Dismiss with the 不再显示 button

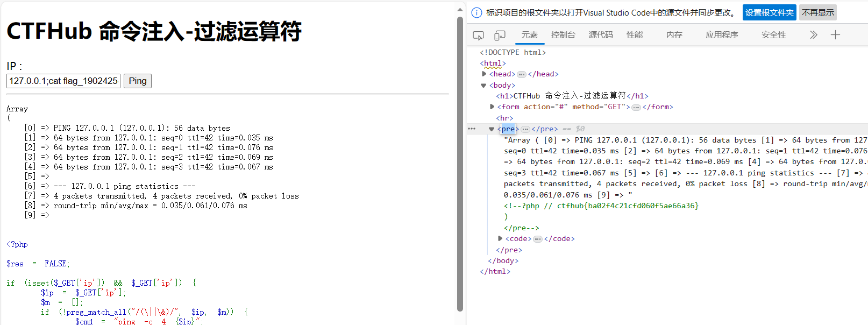tap(818, 13)
